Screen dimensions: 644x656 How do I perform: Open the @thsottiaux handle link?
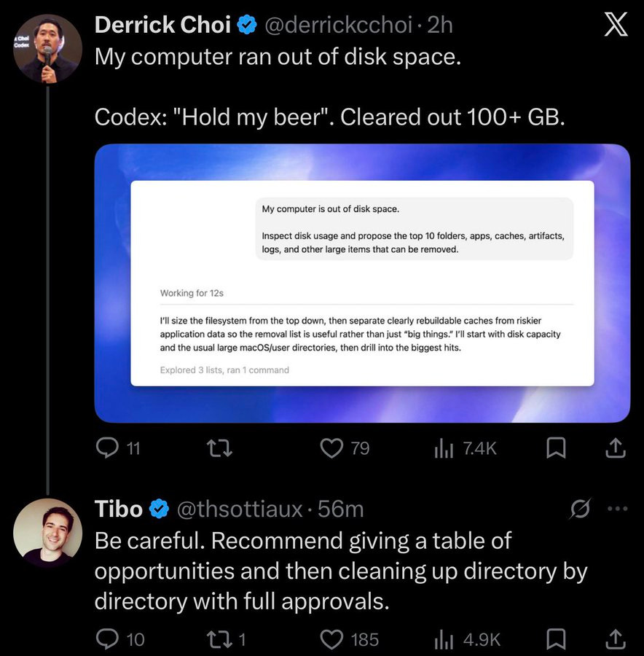click(240, 509)
